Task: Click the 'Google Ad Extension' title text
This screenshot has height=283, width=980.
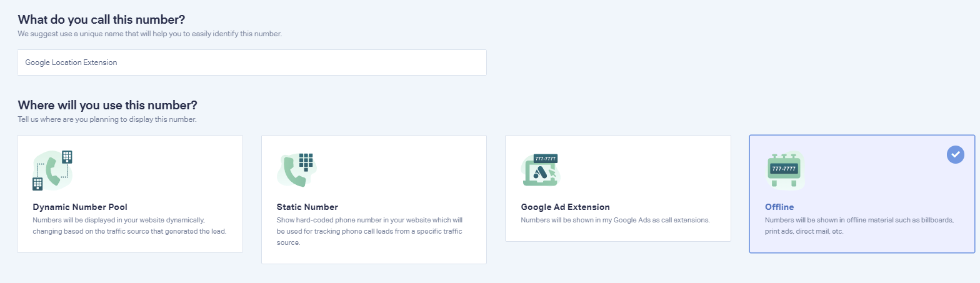Action: (565, 207)
